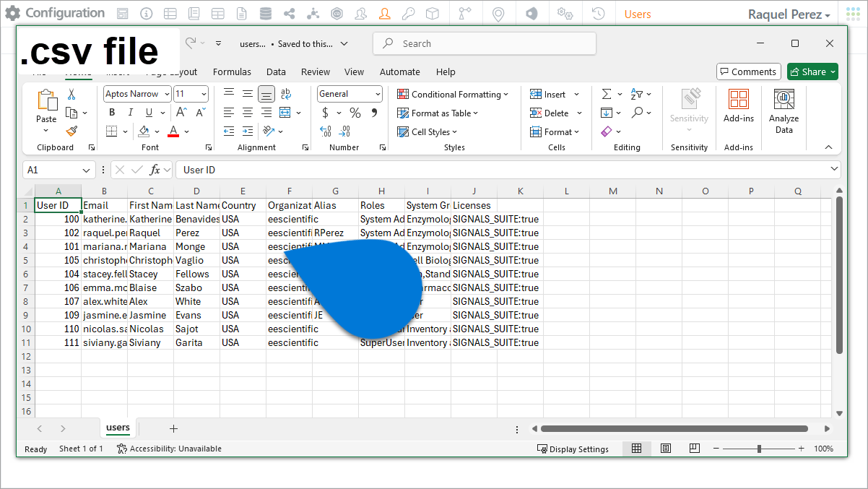Open the General number format dropdown
This screenshot has width=868, height=489.
[378, 94]
